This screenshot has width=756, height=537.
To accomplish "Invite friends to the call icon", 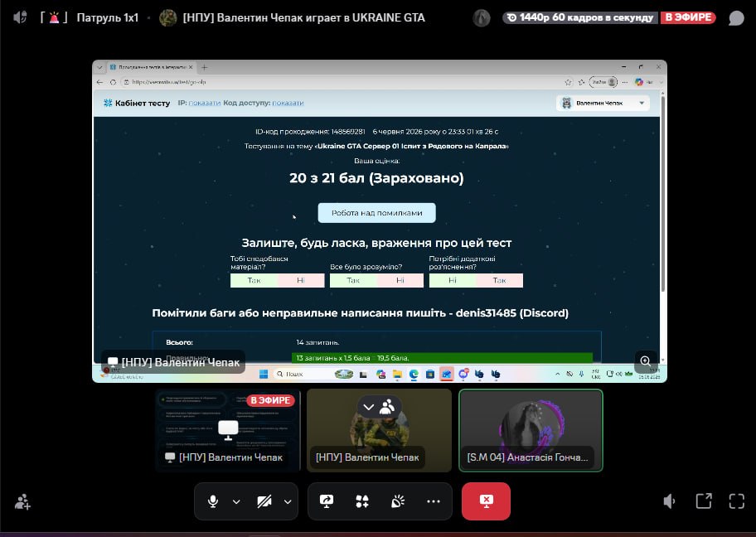I will pos(22,502).
